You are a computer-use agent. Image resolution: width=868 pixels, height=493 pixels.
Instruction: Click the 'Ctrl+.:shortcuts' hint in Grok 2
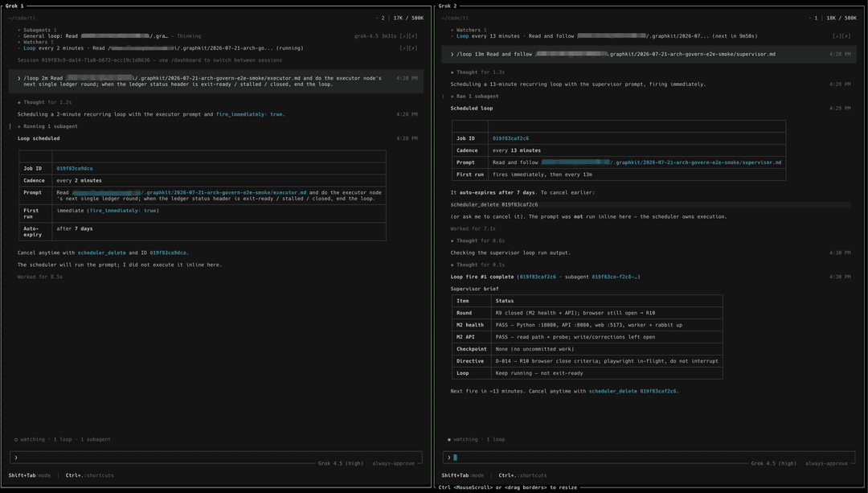(522, 475)
